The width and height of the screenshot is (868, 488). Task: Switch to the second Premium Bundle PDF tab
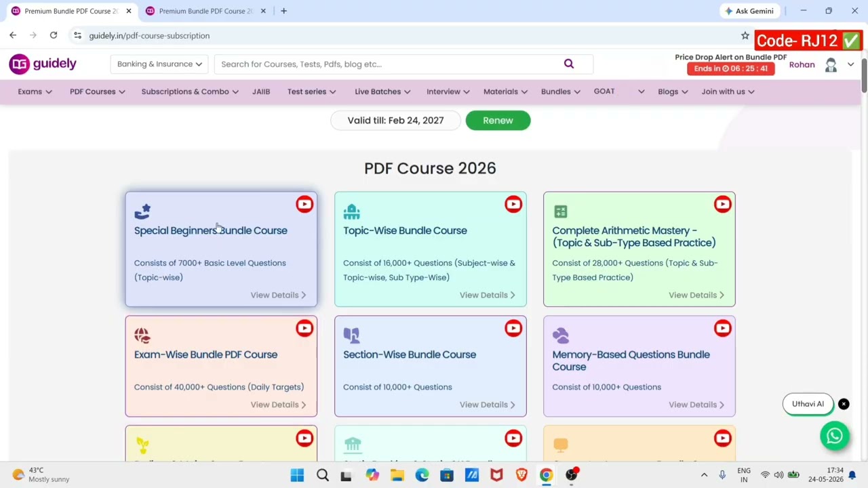tap(205, 11)
